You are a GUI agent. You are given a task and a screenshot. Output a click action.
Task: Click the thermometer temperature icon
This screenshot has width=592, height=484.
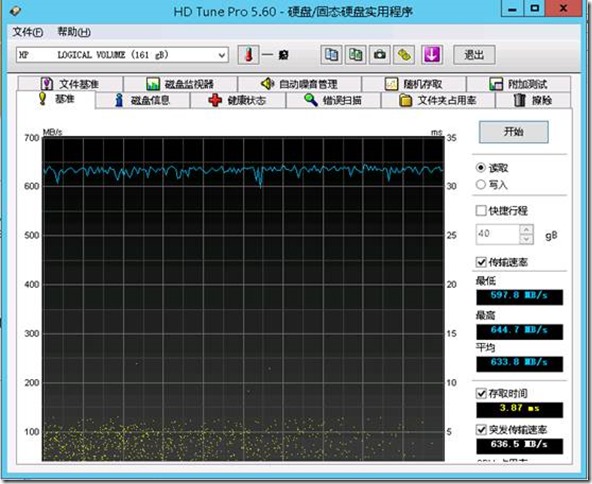pyautogui.click(x=248, y=55)
